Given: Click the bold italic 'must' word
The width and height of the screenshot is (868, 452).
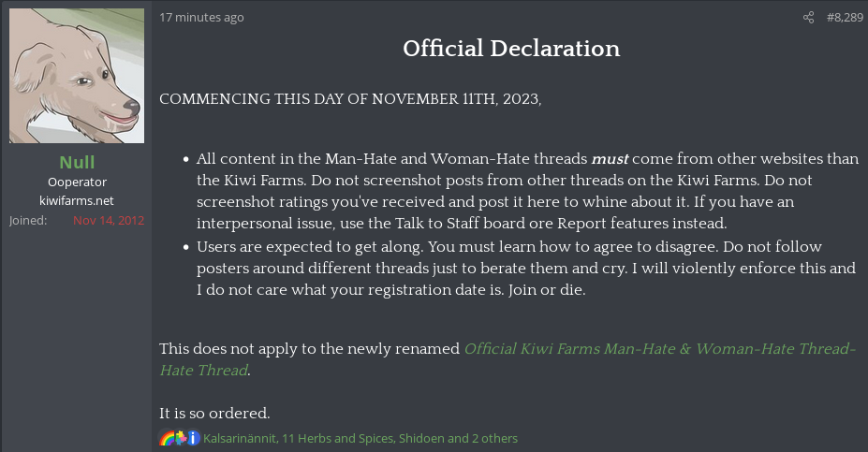Looking at the screenshot, I should [611, 159].
